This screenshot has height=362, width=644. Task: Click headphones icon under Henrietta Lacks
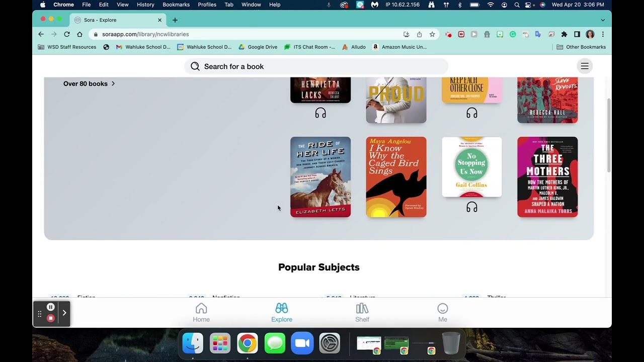320,113
